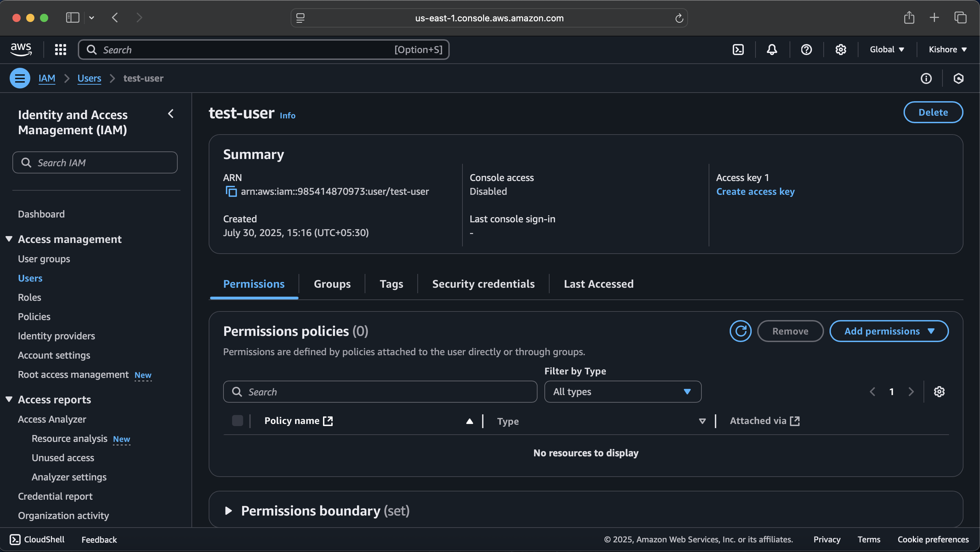Toggle side navigation with hamburger icon
Viewport: 980px width, 552px height.
tap(20, 78)
